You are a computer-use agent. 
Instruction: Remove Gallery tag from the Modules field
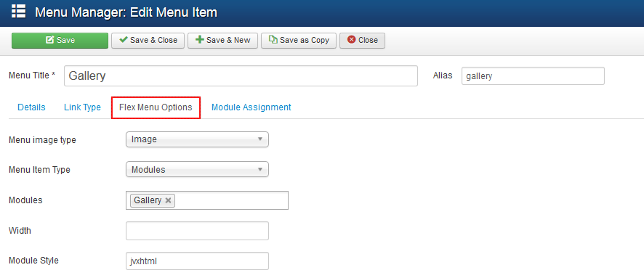(x=168, y=200)
